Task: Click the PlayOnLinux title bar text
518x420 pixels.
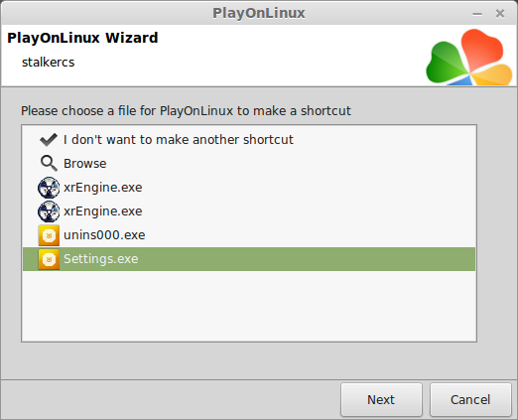Action: point(259,13)
